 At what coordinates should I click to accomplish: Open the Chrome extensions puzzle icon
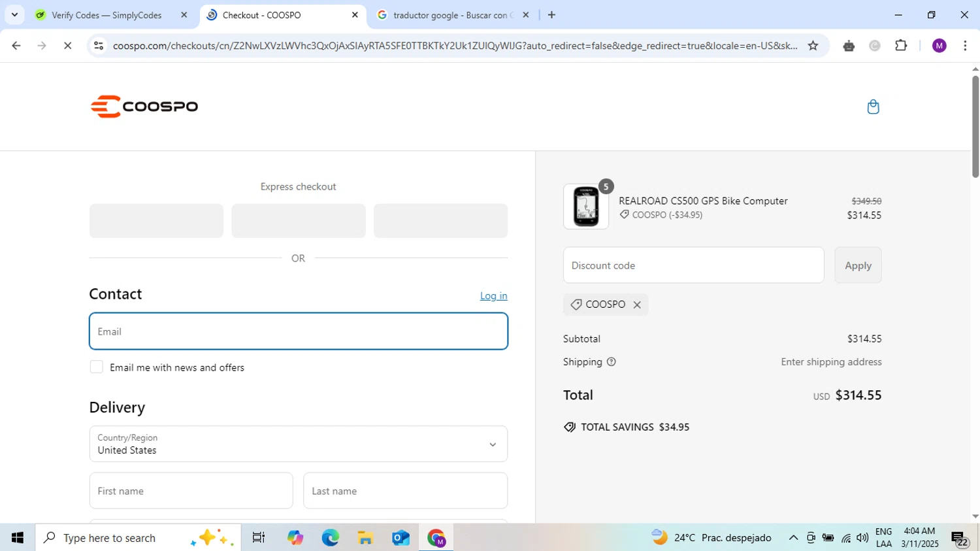tap(901, 46)
